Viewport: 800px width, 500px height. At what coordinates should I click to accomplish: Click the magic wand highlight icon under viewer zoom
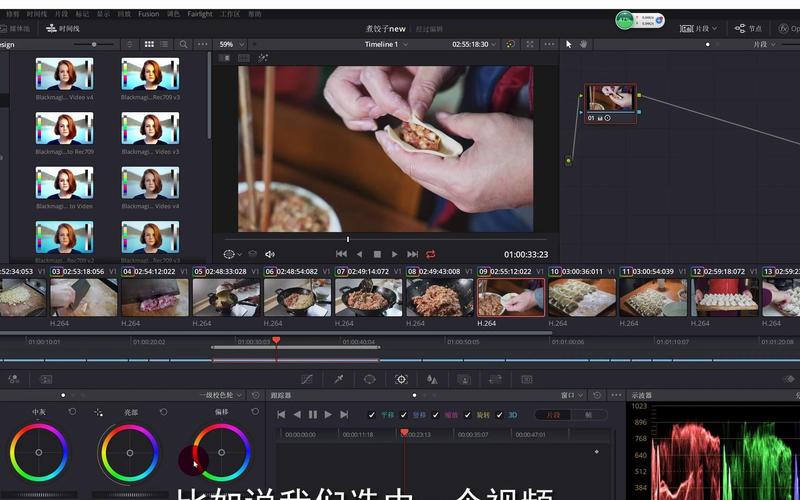tap(263, 58)
